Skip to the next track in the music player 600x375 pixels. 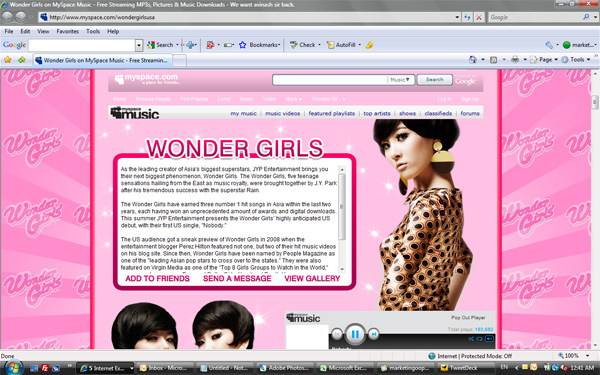click(x=373, y=334)
